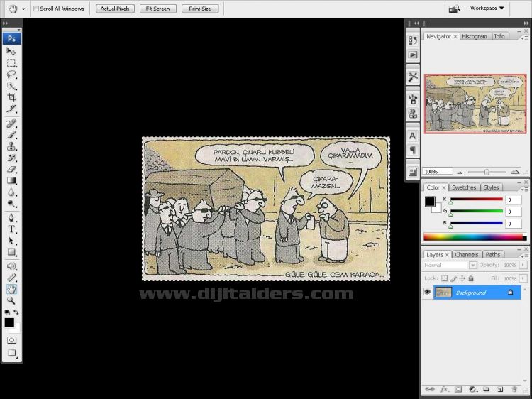The height and width of the screenshot is (399, 532).
Task: Select the Notes tool
Action: click(x=11, y=266)
